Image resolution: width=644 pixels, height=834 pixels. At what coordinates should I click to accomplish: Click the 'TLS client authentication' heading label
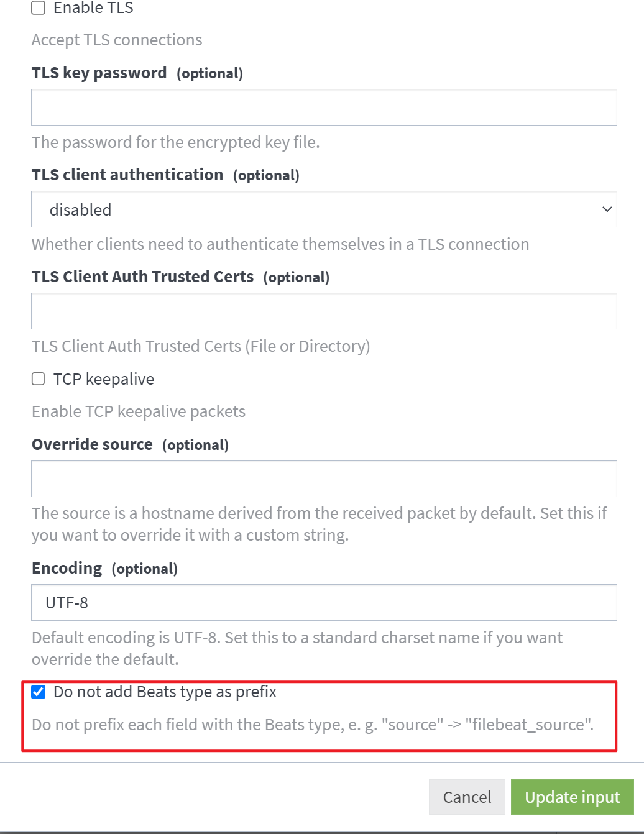point(127,175)
